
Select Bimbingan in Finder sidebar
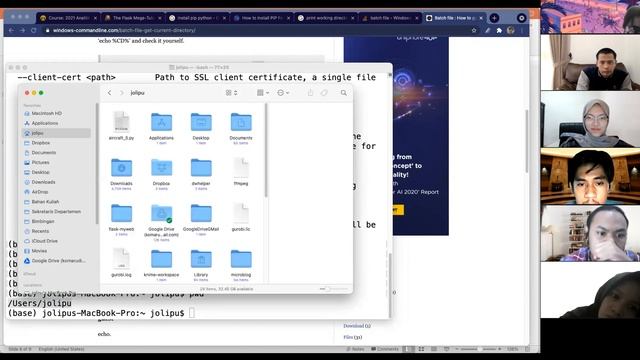click(x=43, y=221)
